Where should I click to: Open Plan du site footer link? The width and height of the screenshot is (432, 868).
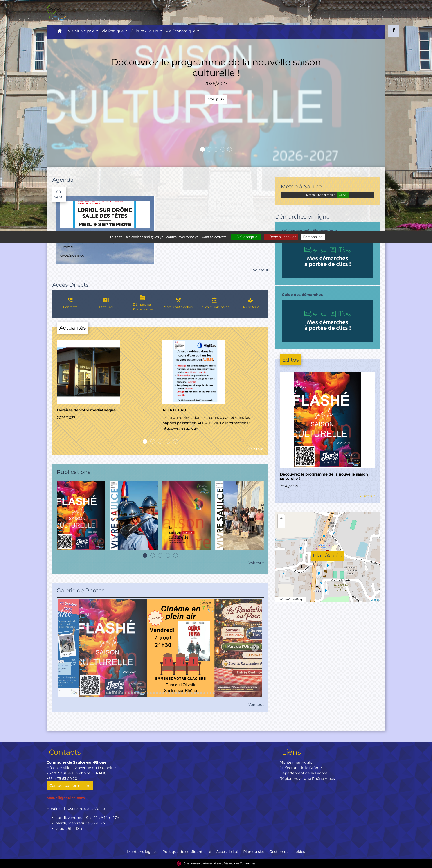point(254,852)
